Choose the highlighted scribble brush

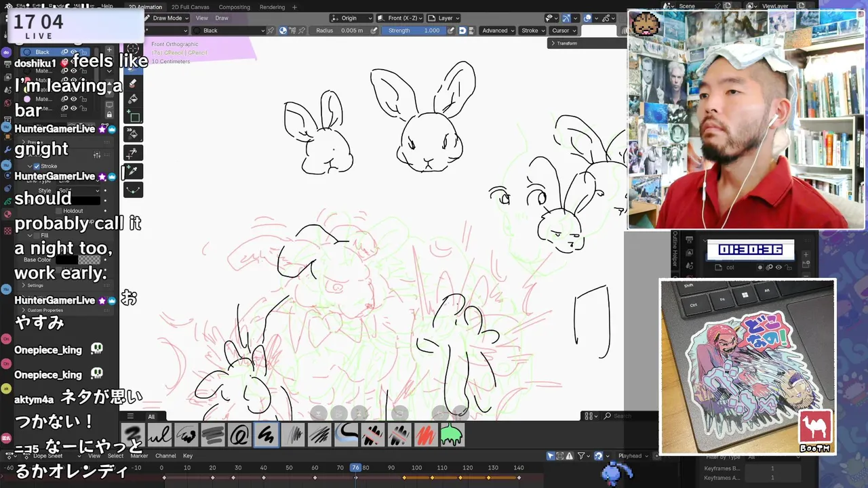click(x=266, y=434)
